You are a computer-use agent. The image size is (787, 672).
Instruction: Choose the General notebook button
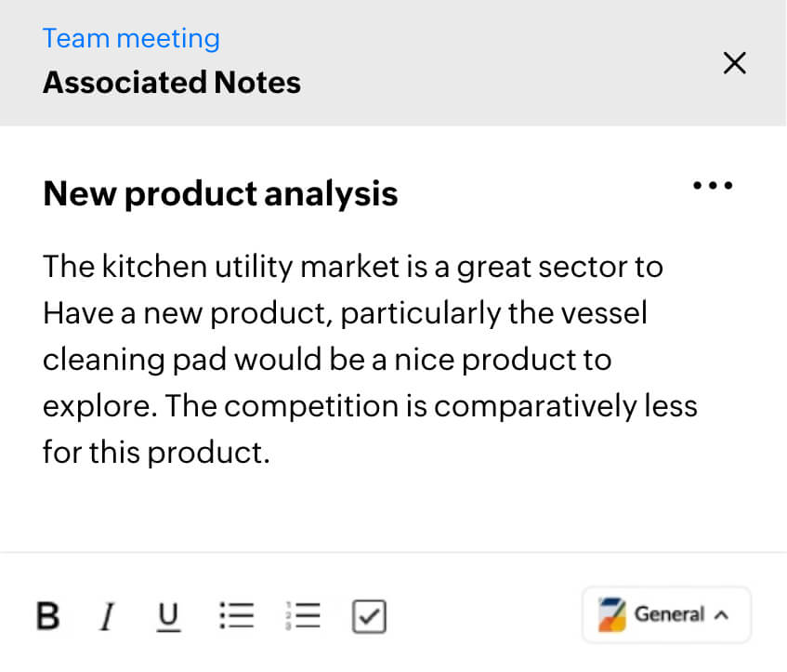tap(665, 613)
